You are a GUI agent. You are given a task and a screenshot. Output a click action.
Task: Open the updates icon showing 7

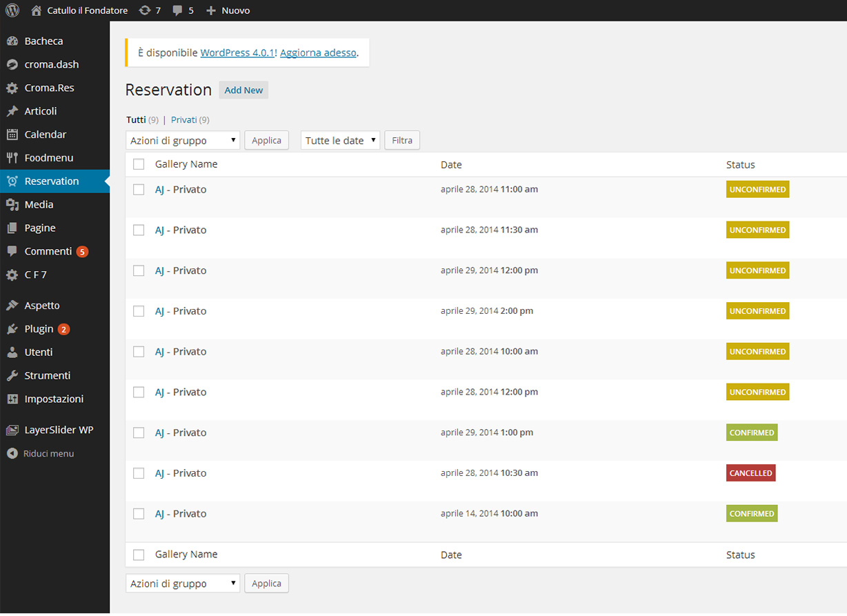click(144, 10)
